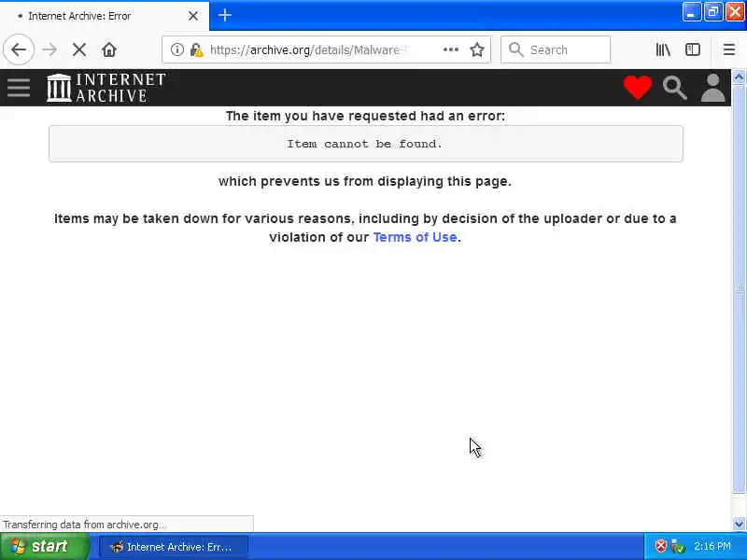Open the page actions three-dot menu

pyautogui.click(x=451, y=49)
